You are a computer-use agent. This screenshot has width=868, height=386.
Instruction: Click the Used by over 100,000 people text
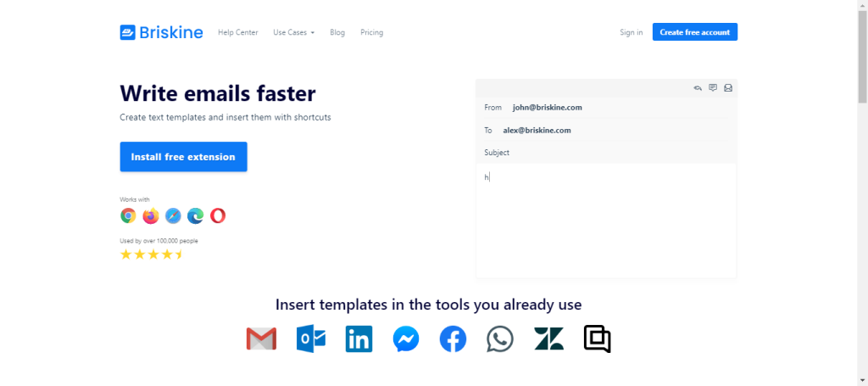click(x=159, y=241)
